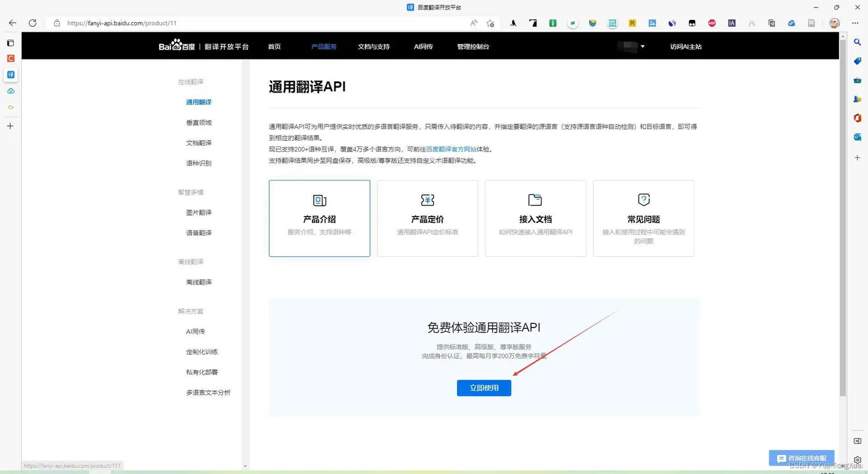Open the yellow-green cloud vertical tab
The height and width of the screenshot is (474, 868).
(x=11, y=107)
